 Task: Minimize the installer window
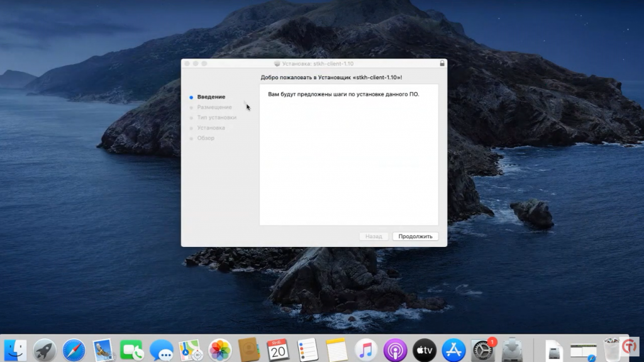pyautogui.click(x=196, y=63)
